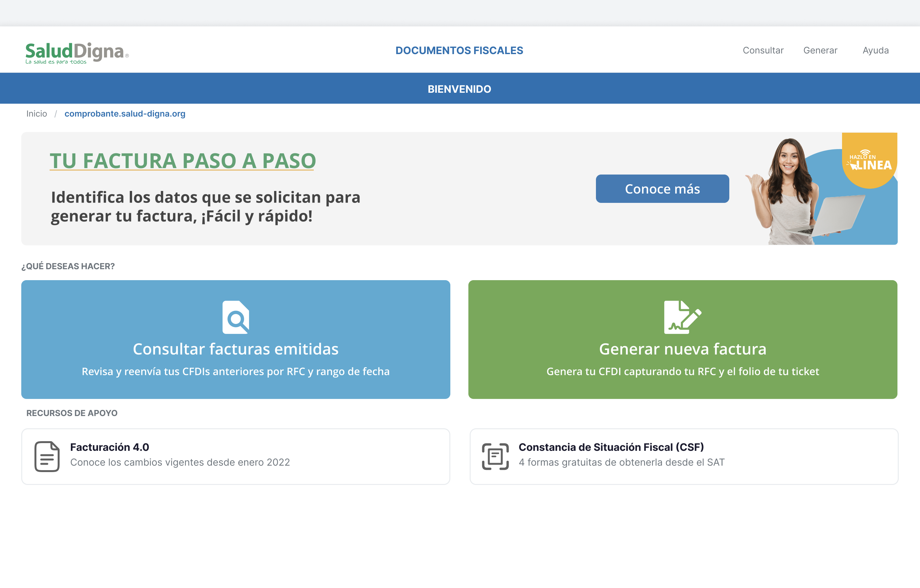Image resolution: width=920 pixels, height=588 pixels.
Task: Click the SaludDigna logo
Action: click(77, 53)
